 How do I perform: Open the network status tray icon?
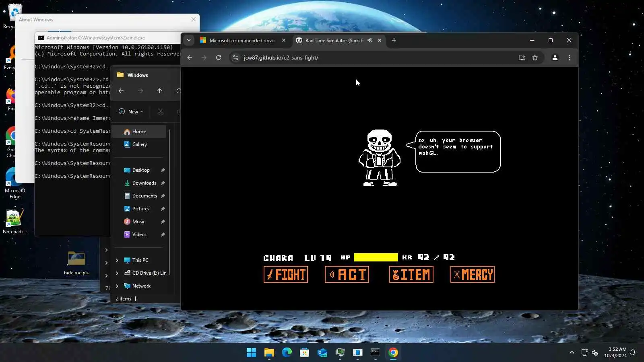click(x=584, y=352)
